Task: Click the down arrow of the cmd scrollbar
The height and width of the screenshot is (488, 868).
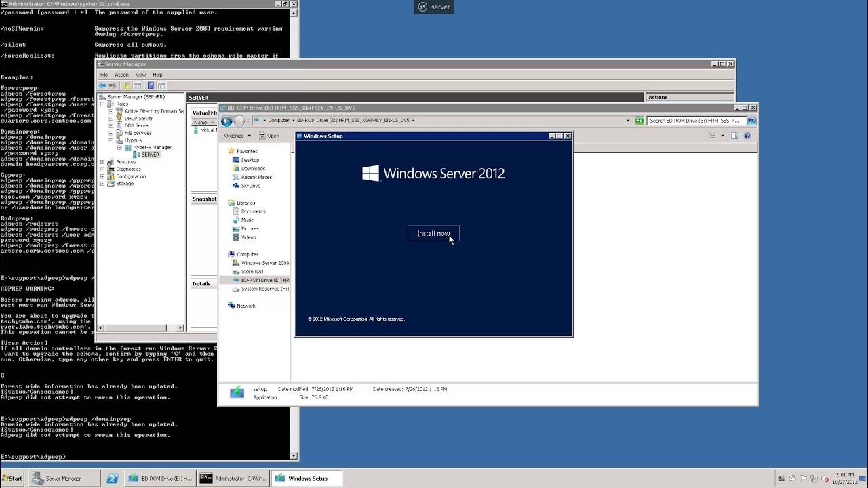Action: [294, 456]
